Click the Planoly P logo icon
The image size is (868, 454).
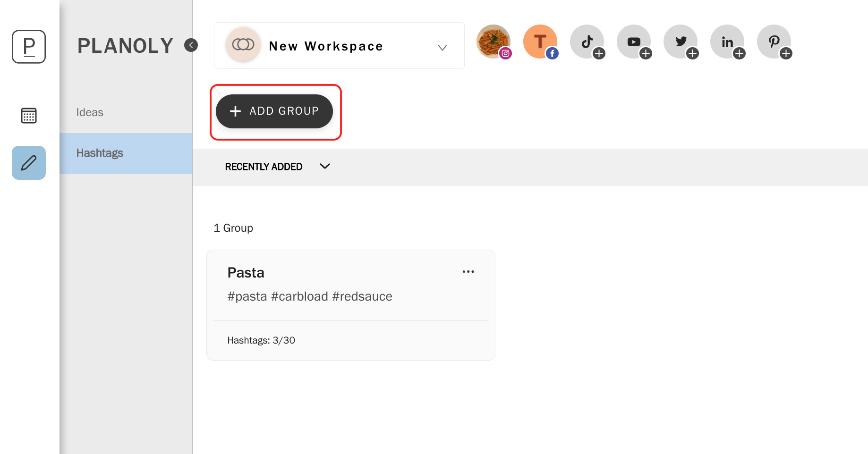[29, 47]
